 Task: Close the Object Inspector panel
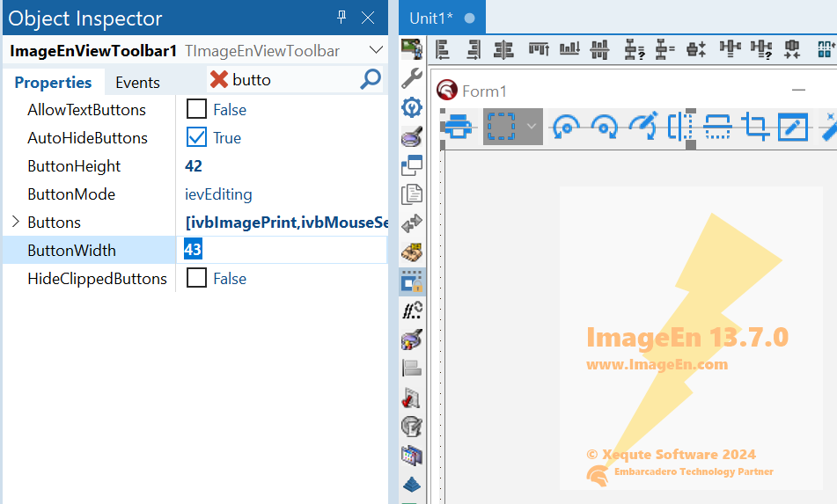pos(368,18)
